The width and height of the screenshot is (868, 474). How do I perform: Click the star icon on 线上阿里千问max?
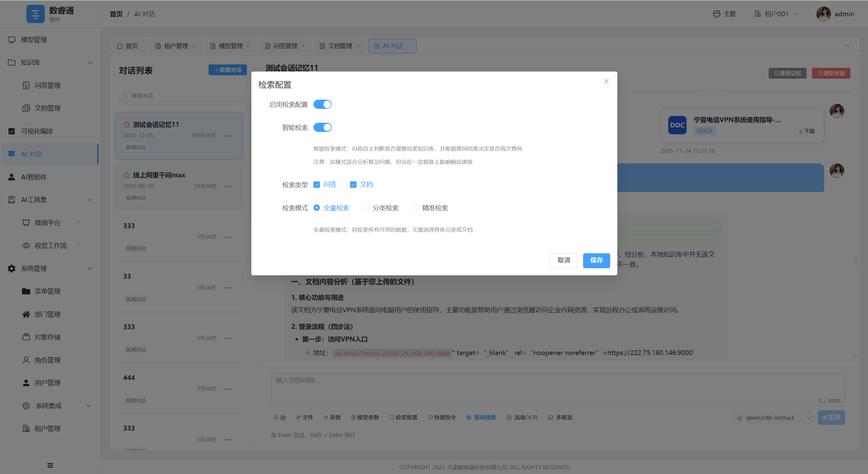coord(127,175)
